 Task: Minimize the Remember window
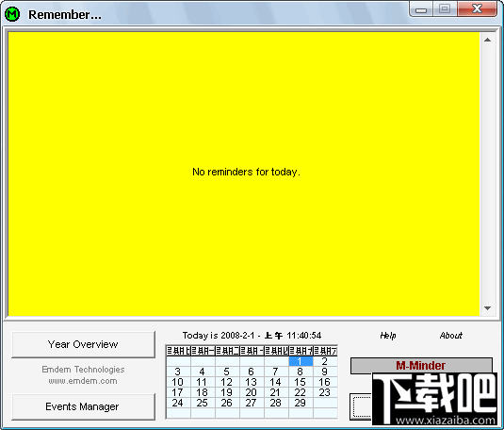(421, 9)
